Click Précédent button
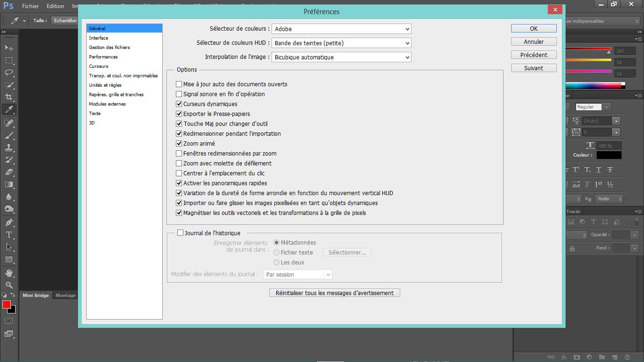Screen dimensions: 644x362 (x=534, y=55)
